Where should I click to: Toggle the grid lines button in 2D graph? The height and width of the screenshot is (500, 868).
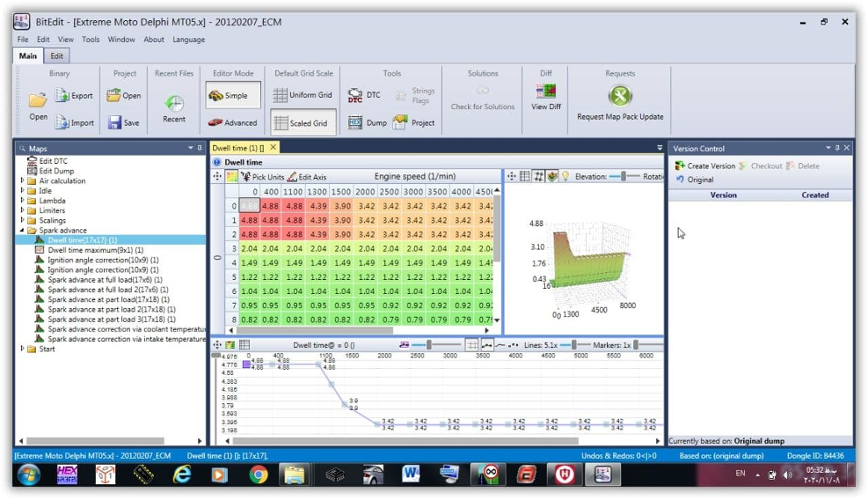pyautogui.click(x=472, y=345)
